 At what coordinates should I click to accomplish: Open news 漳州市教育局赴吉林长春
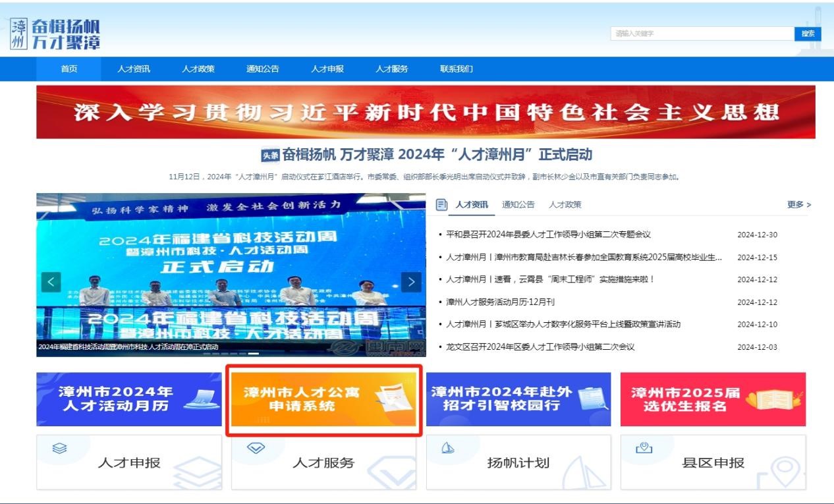tap(584, 258)
